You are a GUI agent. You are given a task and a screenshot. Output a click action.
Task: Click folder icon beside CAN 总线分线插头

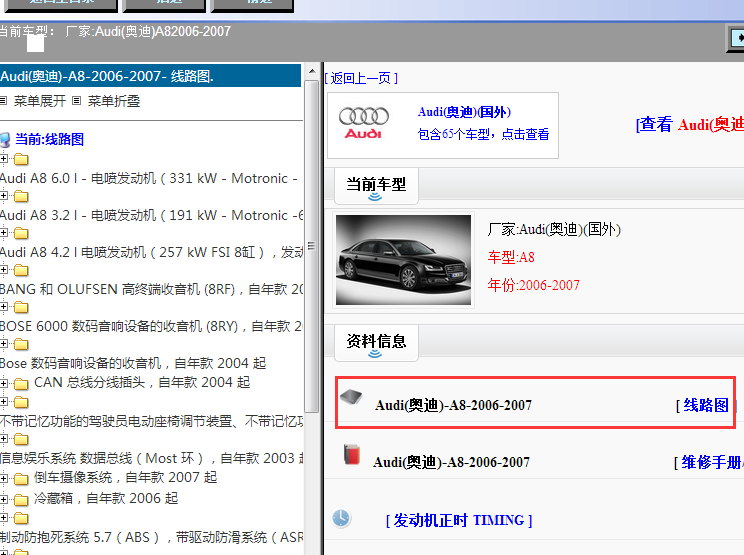click(x=21, y=384)
